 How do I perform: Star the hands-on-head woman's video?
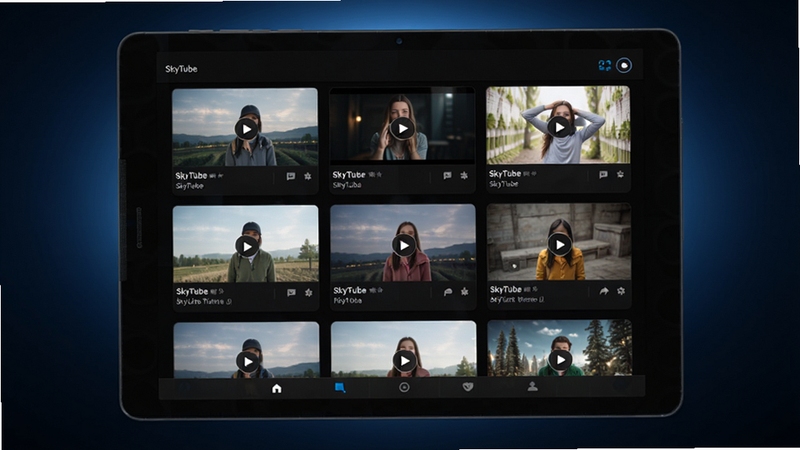[x=620, y=174]
